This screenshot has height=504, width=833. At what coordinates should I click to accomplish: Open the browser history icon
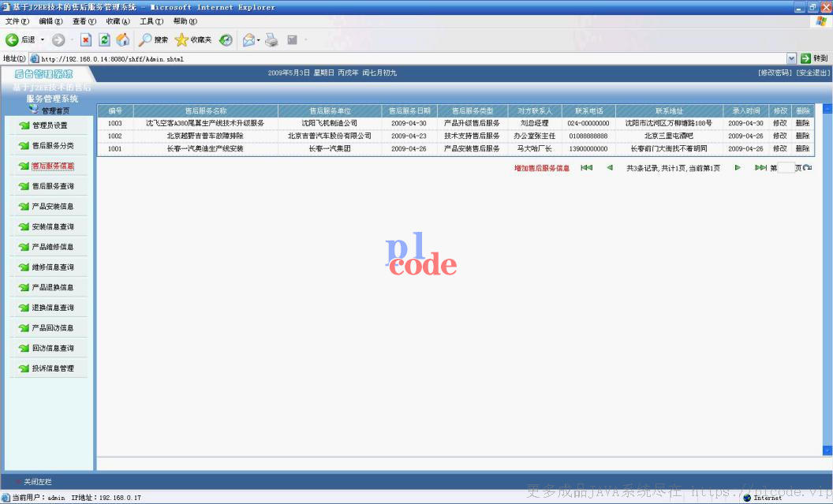(x=226, y=40)
